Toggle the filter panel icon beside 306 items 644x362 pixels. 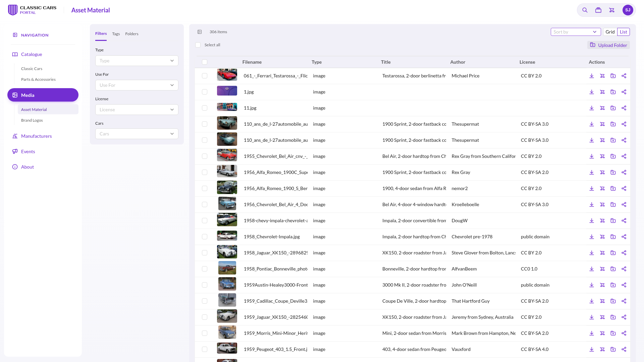click(200, 32)
